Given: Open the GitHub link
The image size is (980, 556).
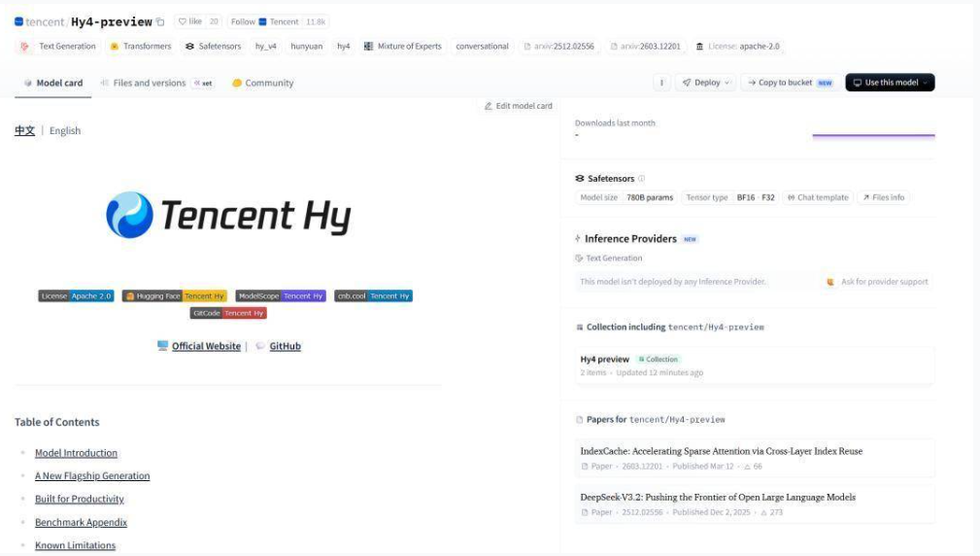Looking at the screenshot, I should click(285, 346).
